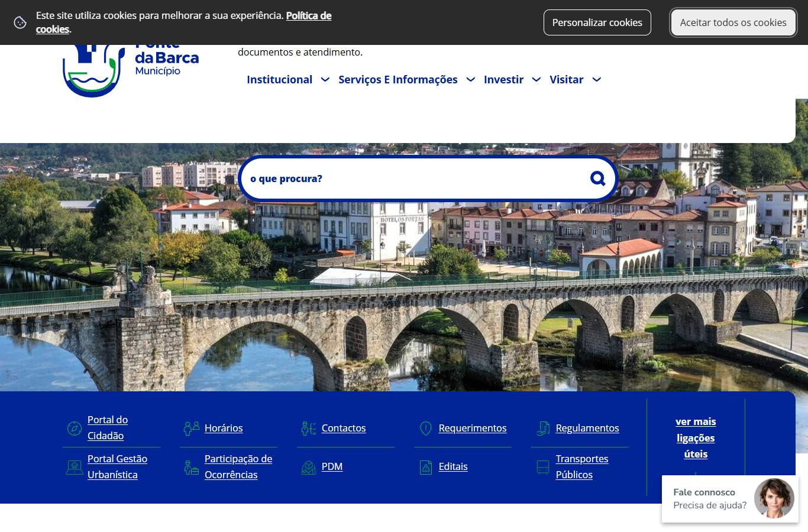Click the Contactos icon
This screenshot has height=532, width=808.
(308, 429)
